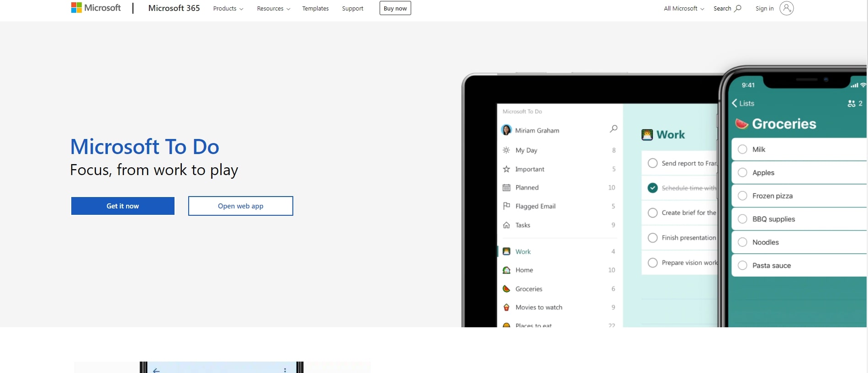Image resolution: width=868 pixels, height=373 pixels.
Task: Complete the Send report task circle
Action: coord(653,163)
